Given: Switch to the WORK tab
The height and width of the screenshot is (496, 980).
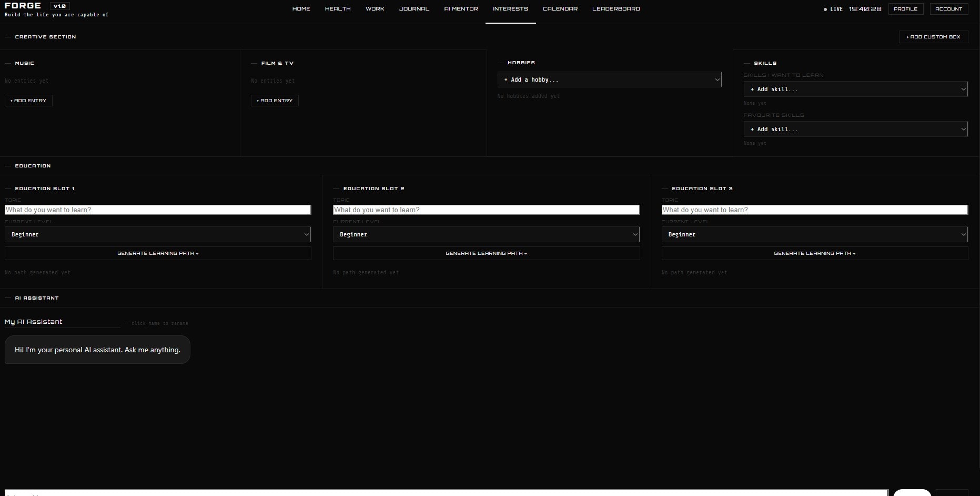Looking at the screenshot, I should 375,9.
